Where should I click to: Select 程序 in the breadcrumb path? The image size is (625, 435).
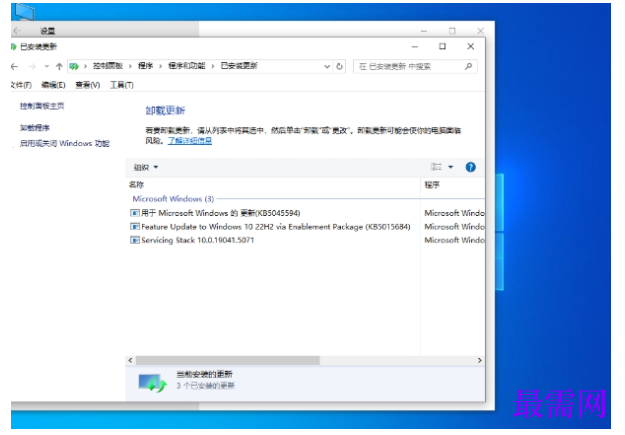tap(145, 66)
